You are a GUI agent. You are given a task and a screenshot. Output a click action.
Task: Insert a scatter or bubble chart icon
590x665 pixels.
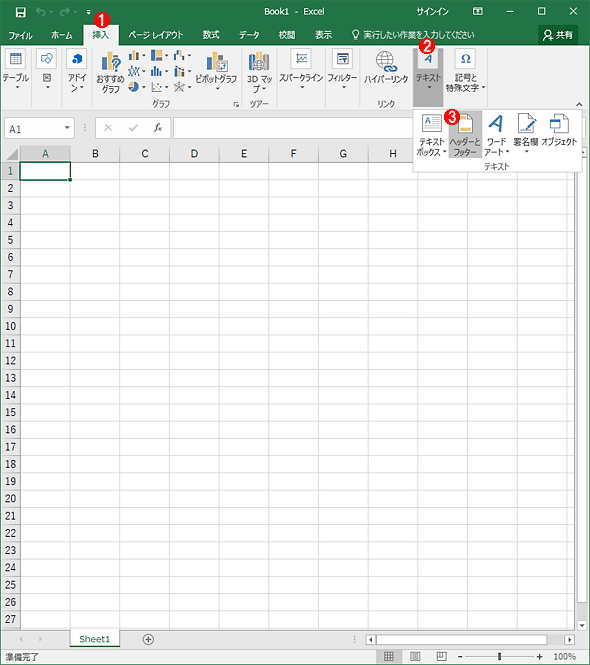click(159, 87)
